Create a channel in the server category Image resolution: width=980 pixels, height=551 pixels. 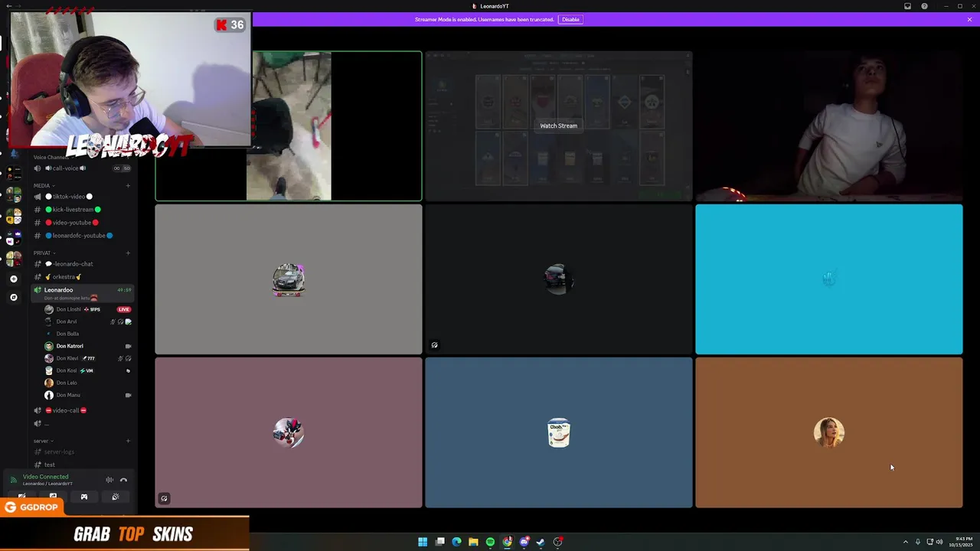128,441
